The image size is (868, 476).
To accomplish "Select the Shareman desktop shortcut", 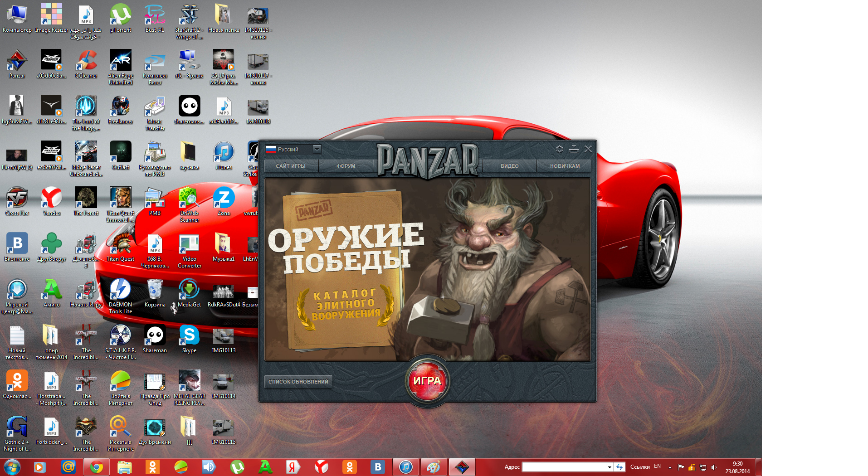I will [x=155, y=339].
